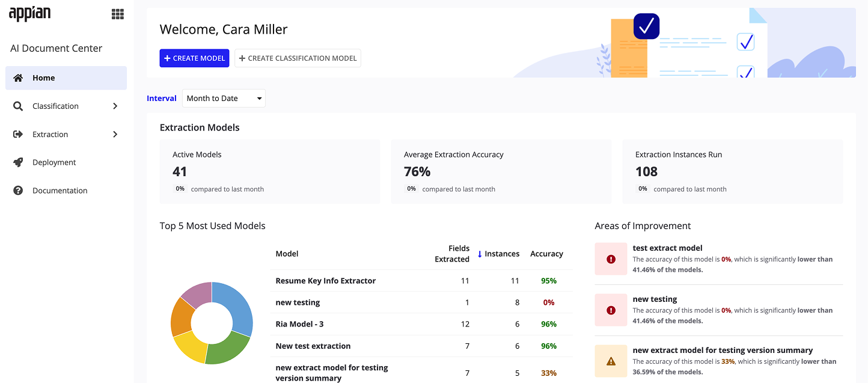Select the summary model under Areas of Improvement

point(723,350)
